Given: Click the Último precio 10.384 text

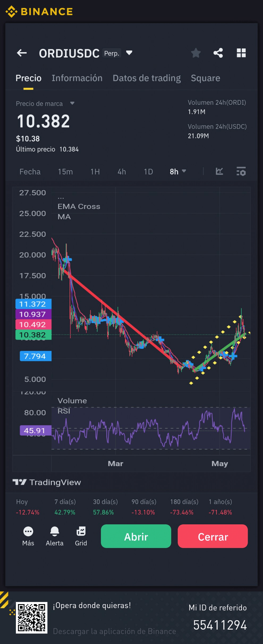Looking at the screenshot, I should (47, 149).
